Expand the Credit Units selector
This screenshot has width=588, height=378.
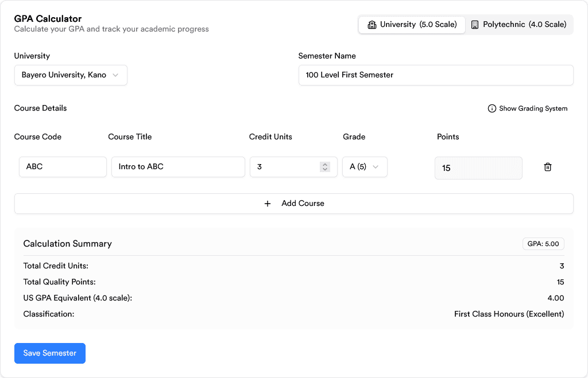[x=293, y=166]
